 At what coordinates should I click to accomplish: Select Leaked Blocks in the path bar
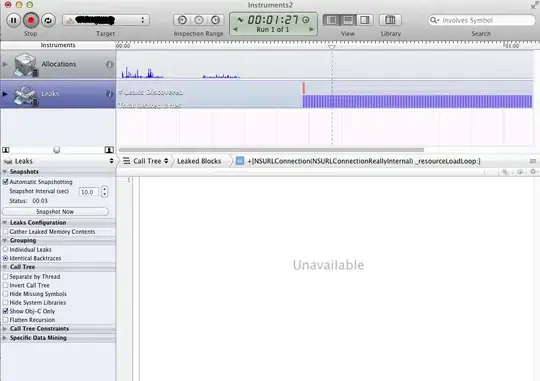(199, 161)
